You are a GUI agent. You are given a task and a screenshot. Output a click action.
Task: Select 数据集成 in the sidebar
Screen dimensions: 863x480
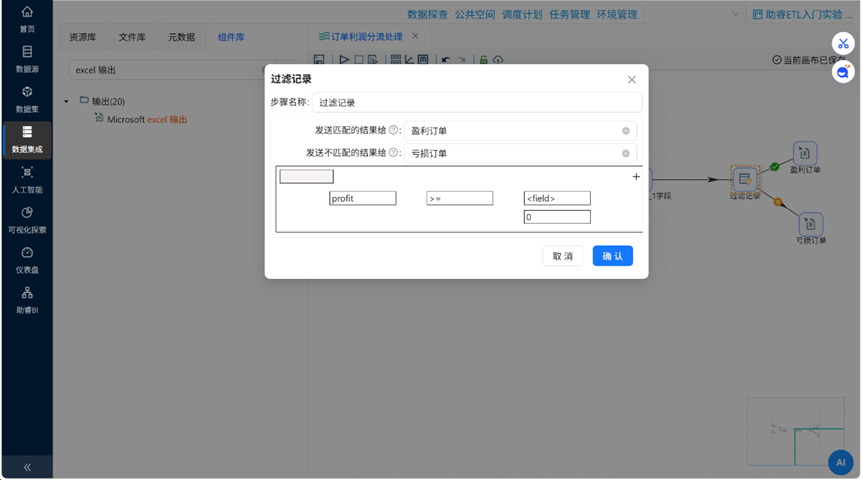(27, 140)
